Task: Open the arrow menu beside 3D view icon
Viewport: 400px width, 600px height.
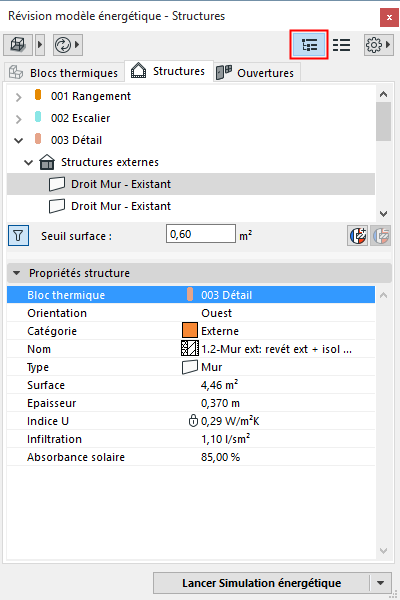Action: (40, 45)
